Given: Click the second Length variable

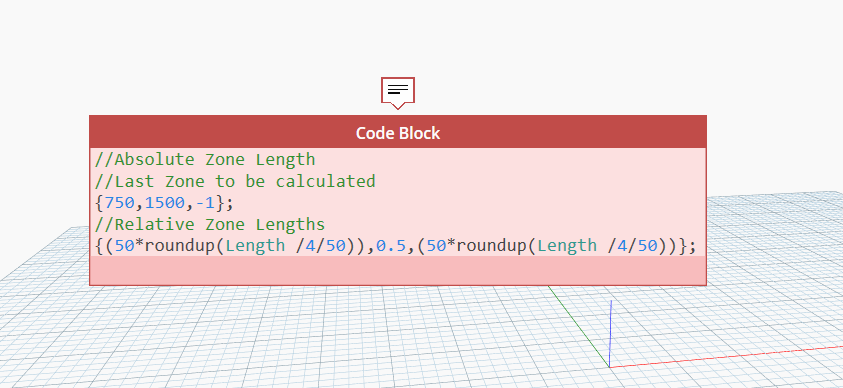Looking at the screenshot, I should point(567,246).
